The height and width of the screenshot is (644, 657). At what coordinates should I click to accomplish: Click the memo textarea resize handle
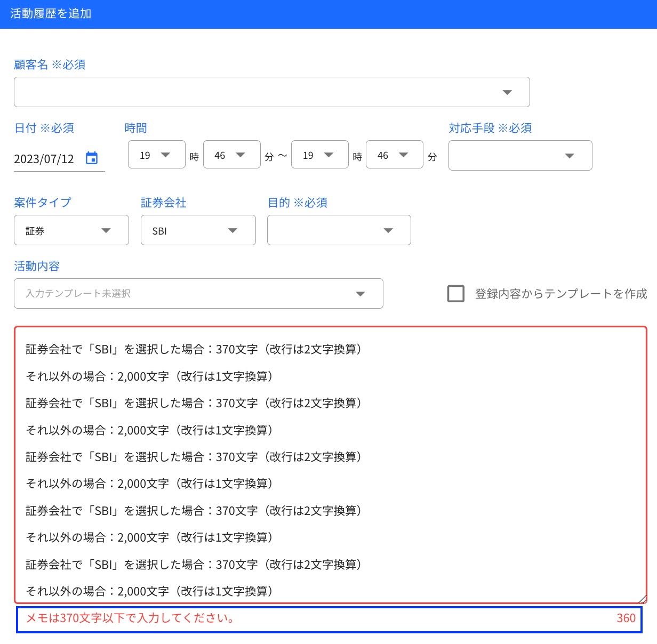point(643,599)
